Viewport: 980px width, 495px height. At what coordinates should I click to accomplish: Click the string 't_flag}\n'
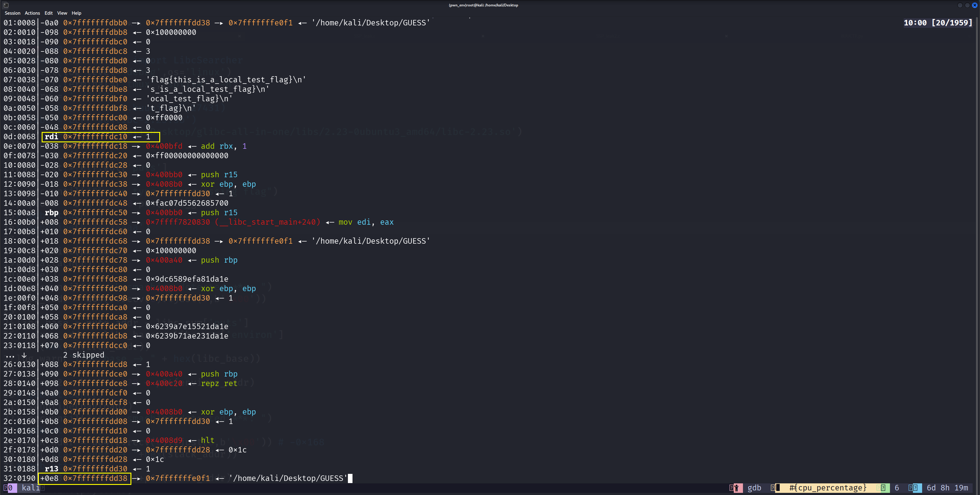pyautogui.click(x=171, y=108)
